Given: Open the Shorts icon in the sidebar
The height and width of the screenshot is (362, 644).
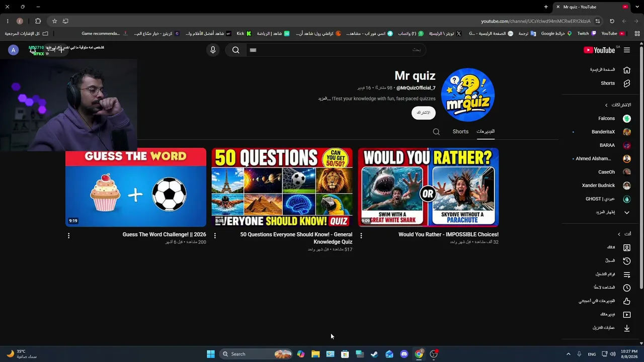Looking at the screenshot, I should [x=627, y=83].
